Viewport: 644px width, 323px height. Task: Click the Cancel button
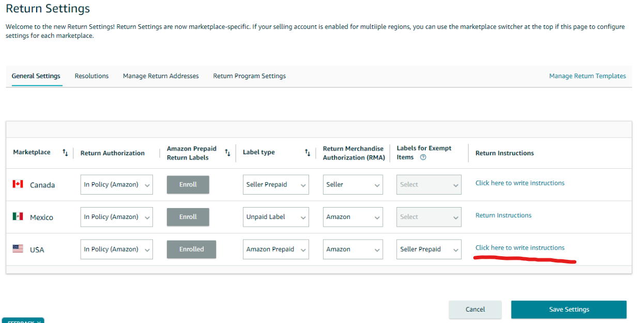[475, 310]
